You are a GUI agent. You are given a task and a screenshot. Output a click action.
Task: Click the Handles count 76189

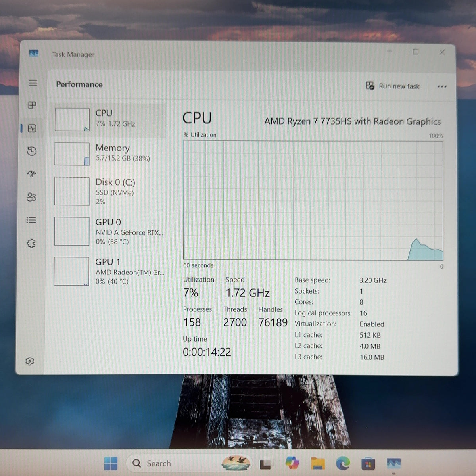(x=273, y=322)
